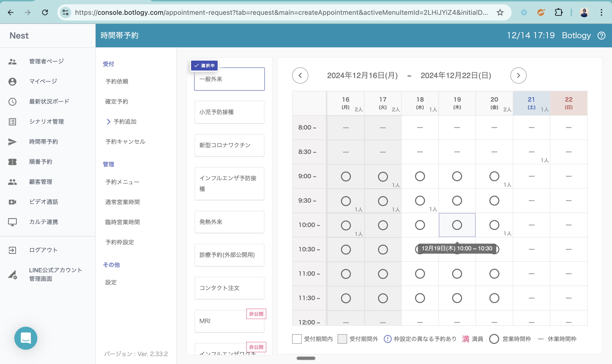Bookmark this page with the star icon
The height and width of the screenshot is (364, 612).
tap(500, 12)
